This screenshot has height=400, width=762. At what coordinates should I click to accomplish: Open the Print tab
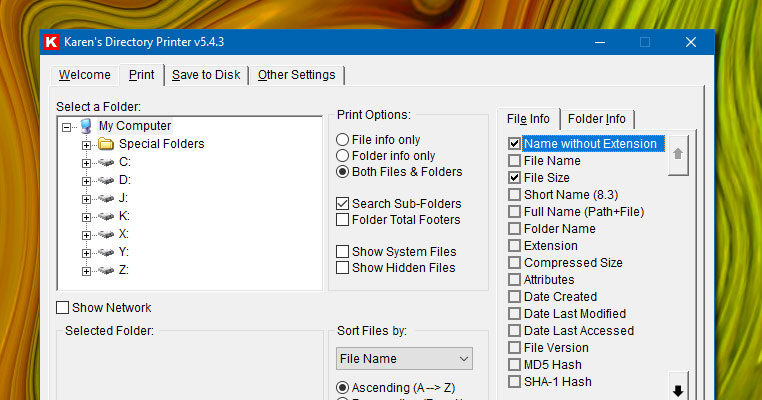click(x=141, y=75)
